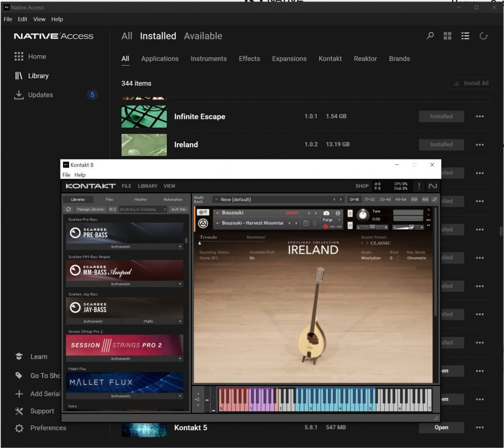Open Kontakt 5 from Native Access

point(442,427)
